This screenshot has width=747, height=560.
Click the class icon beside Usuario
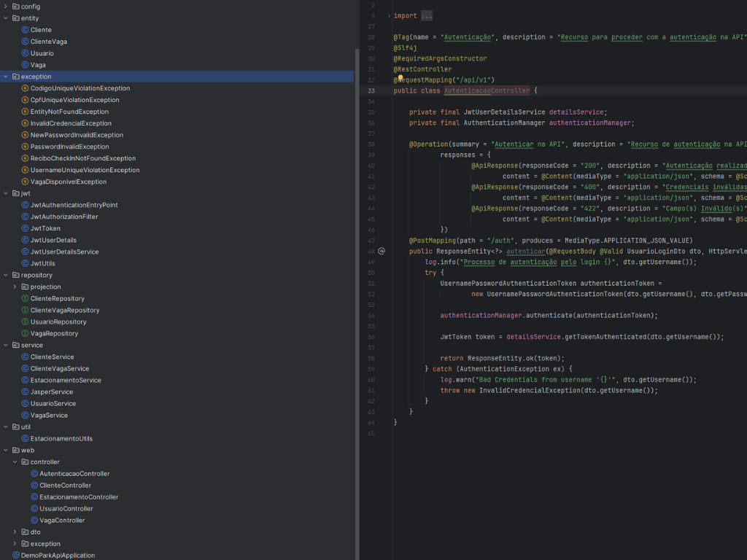26,52
